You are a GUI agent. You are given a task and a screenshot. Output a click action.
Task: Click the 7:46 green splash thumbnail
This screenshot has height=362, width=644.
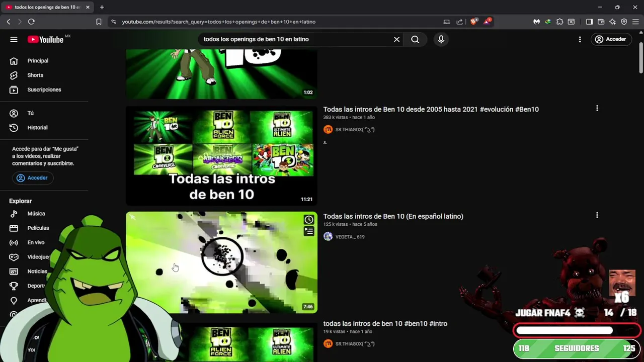[x=221, y=262]
